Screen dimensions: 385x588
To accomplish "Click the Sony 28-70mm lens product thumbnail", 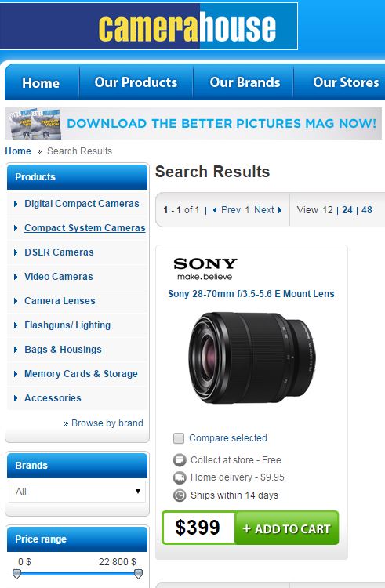I will point(252,358).
